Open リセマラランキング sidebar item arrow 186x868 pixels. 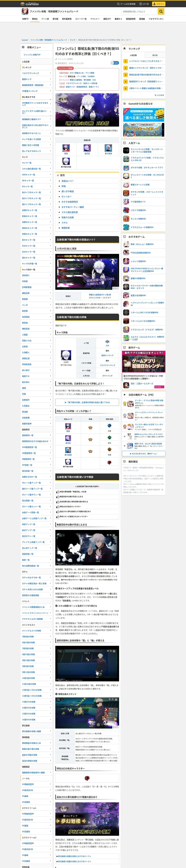[x=51, y=73]
